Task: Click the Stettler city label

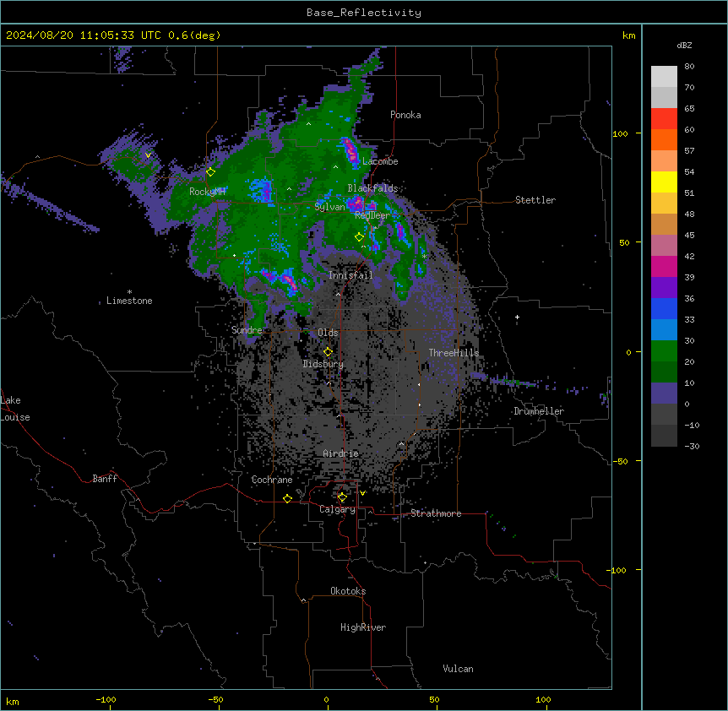Action: pos(535,200)
